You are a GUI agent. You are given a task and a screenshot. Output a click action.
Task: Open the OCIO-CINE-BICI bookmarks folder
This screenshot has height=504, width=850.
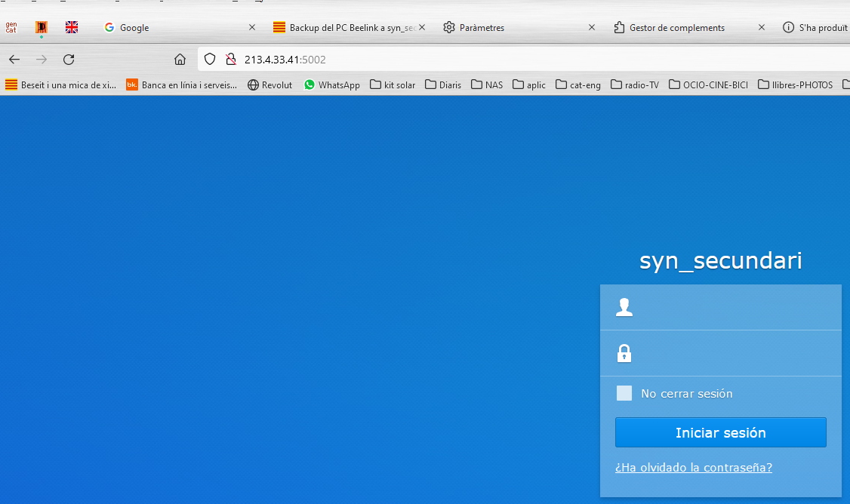(708, 85)
